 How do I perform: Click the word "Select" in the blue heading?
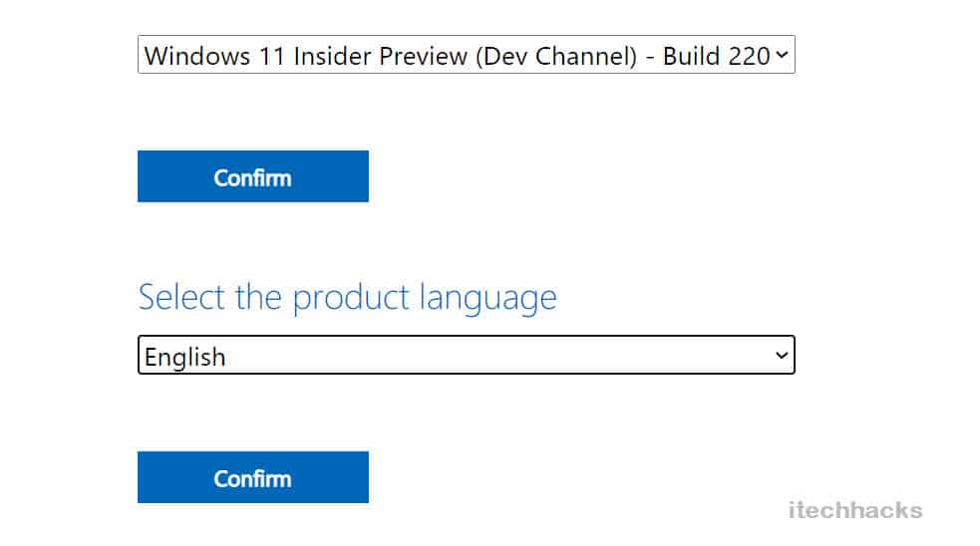click(181, 297)
